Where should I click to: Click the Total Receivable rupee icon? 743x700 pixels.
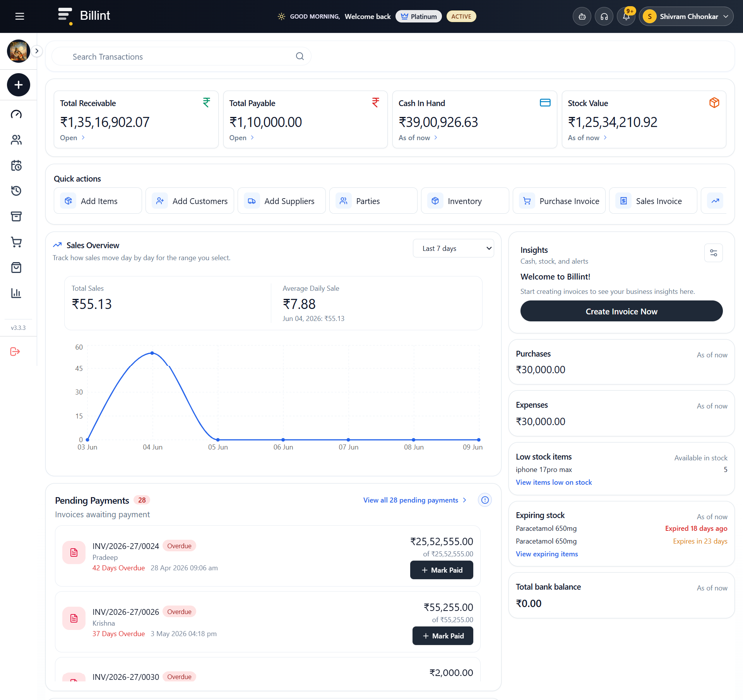(207, 103)
